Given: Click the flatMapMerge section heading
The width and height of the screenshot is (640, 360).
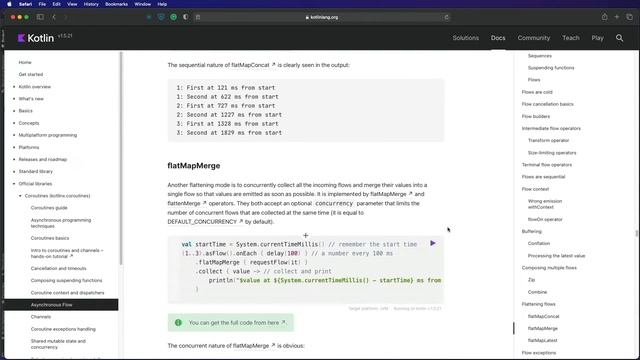Looking at the screenshot, I should click(194, 166).
